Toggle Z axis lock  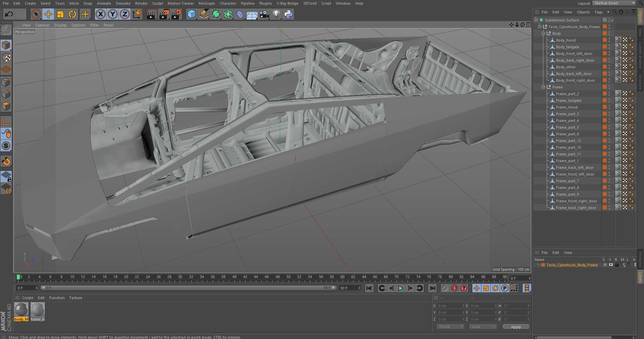pyautogui.click(x=125, y=14)
